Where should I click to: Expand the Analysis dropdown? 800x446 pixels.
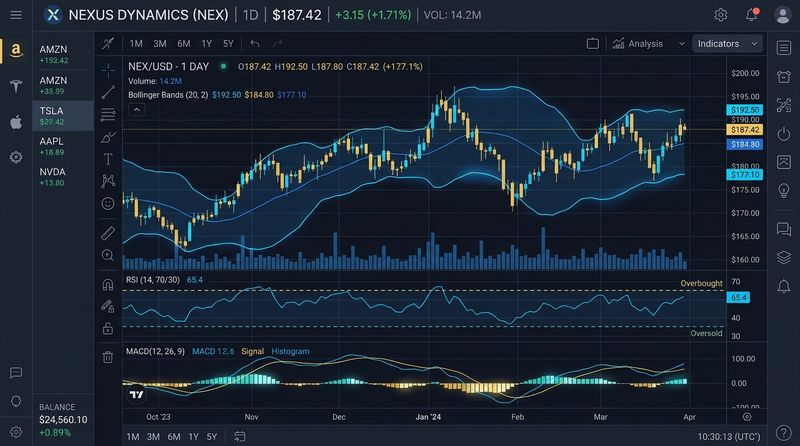(x=648, y=44)
